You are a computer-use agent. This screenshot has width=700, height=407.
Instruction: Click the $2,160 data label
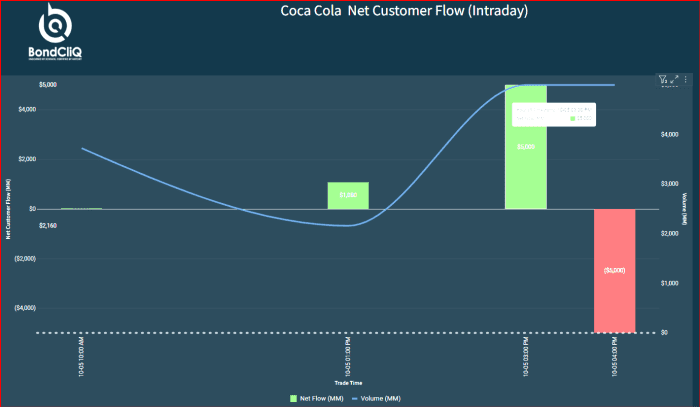tap(48, 226)
